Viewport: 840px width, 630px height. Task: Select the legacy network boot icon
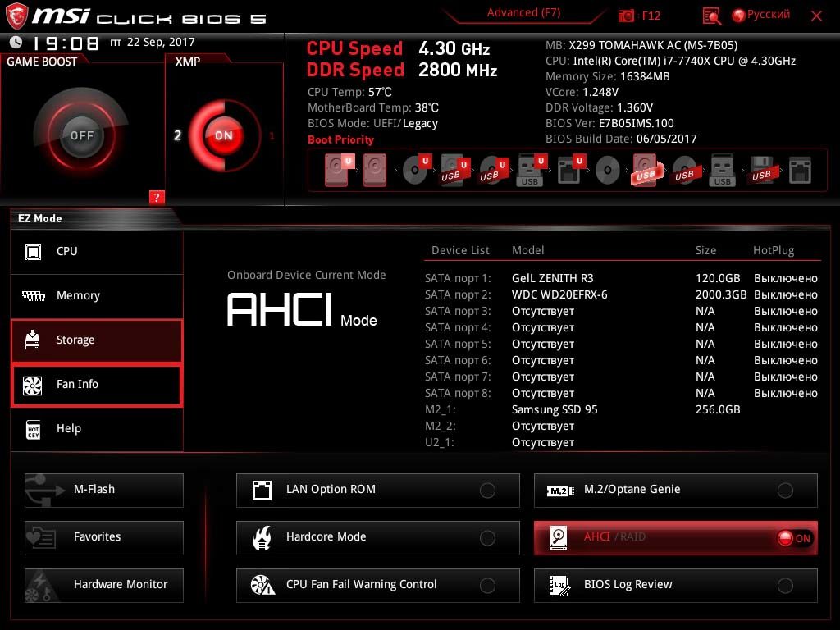pos(800,171)
